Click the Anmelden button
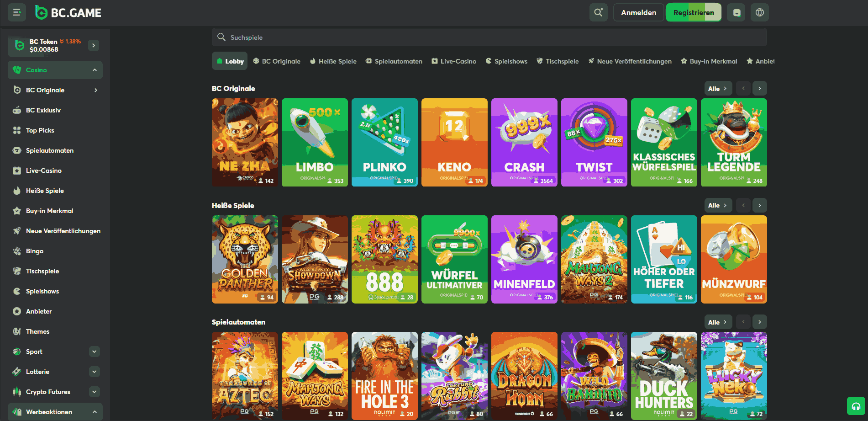868x421 pixels. [x=638, y=12]
